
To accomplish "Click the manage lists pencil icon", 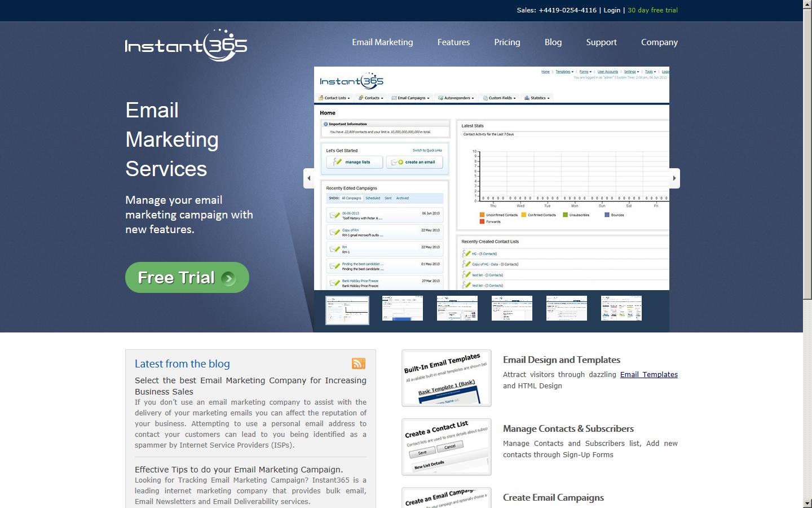I will click(337, 161).
